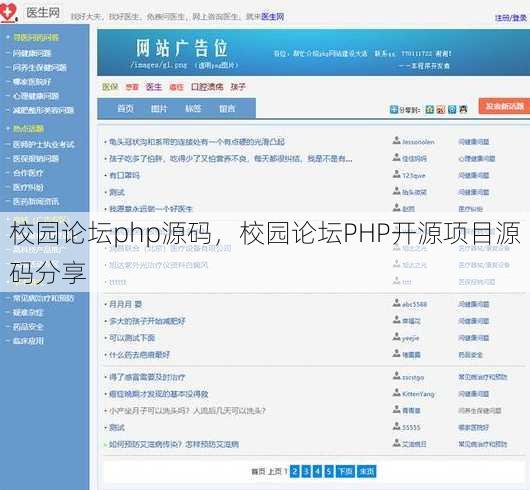
Task: Open user profile KittenYang
Action: (x=418, y=394)
